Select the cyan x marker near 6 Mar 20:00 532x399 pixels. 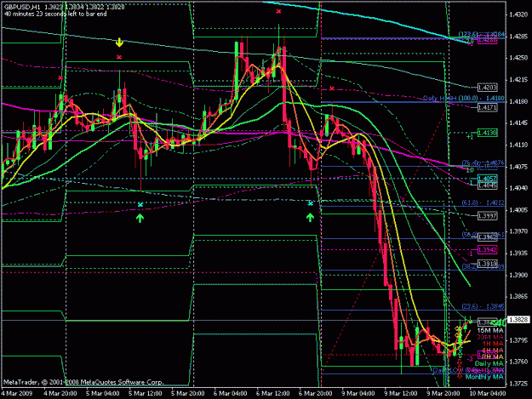pyautogui.click(x=310, y=203)
